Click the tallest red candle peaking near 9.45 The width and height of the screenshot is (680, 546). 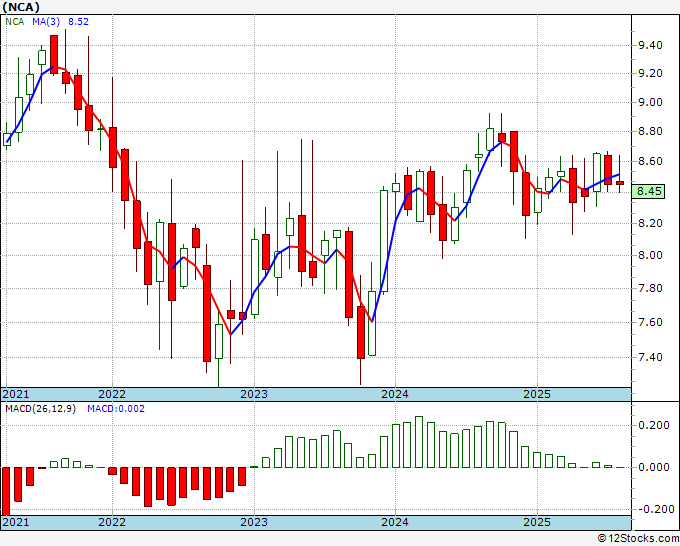tap(54, 54)
